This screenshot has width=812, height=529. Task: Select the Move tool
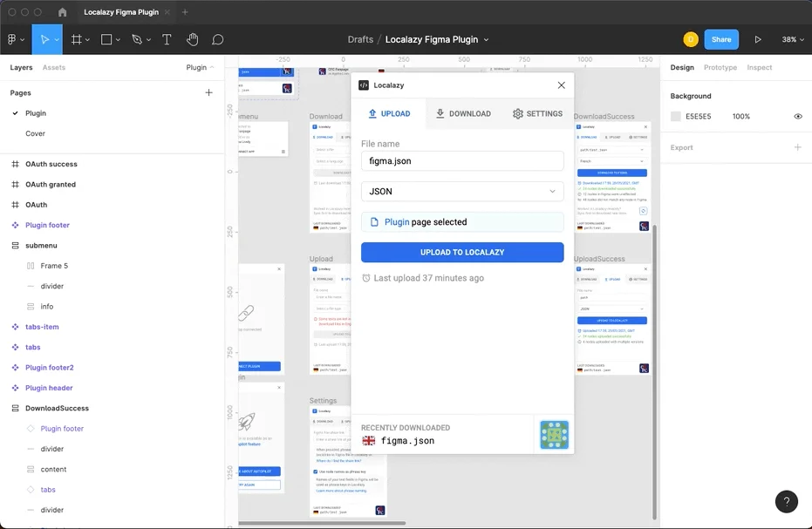pyautogui.click(x=44, y=39)
